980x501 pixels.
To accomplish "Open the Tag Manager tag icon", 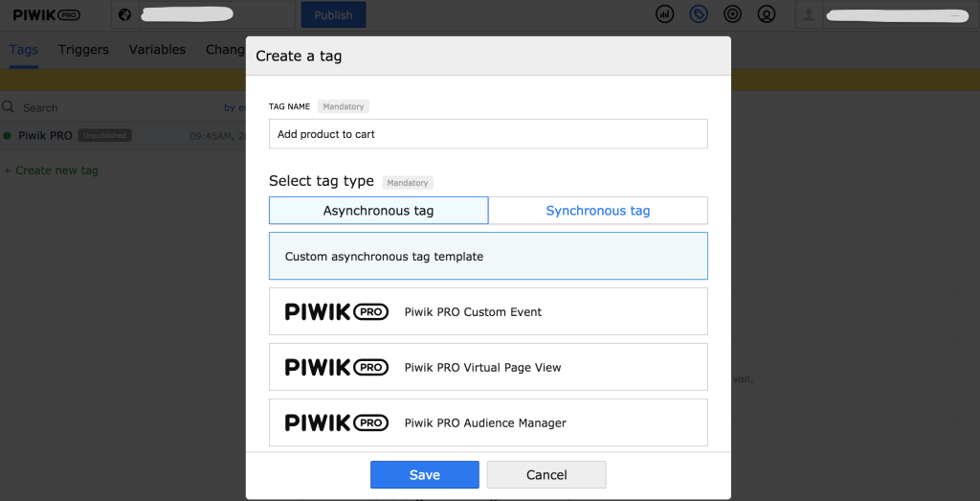I will point(698,13).
